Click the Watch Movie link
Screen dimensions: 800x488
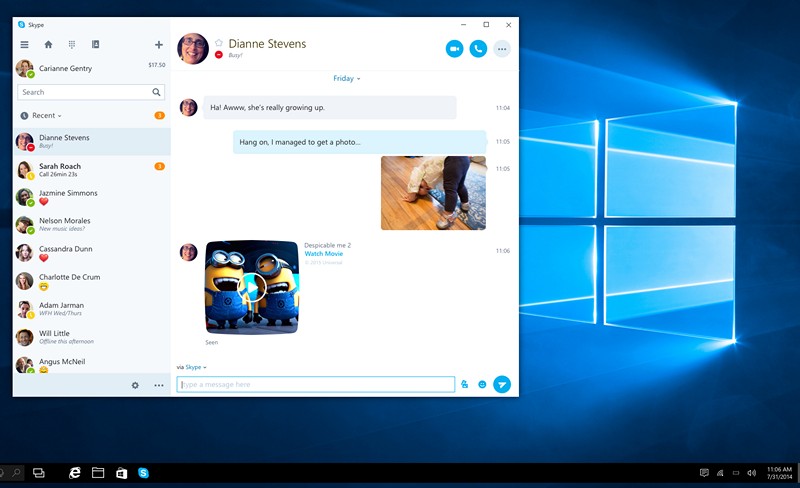click(324, 254)
